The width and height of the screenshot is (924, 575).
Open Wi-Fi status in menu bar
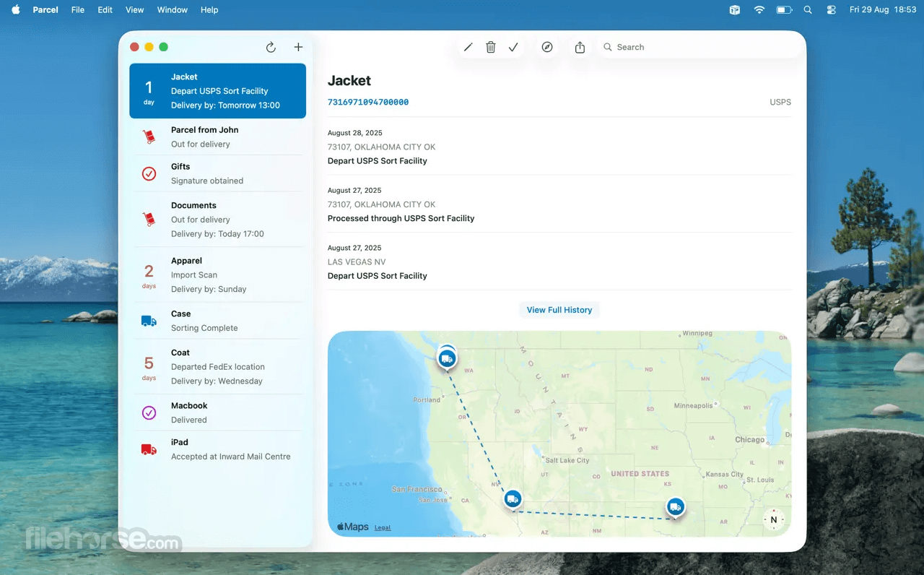pyautogui.click(x=759, y=10)
